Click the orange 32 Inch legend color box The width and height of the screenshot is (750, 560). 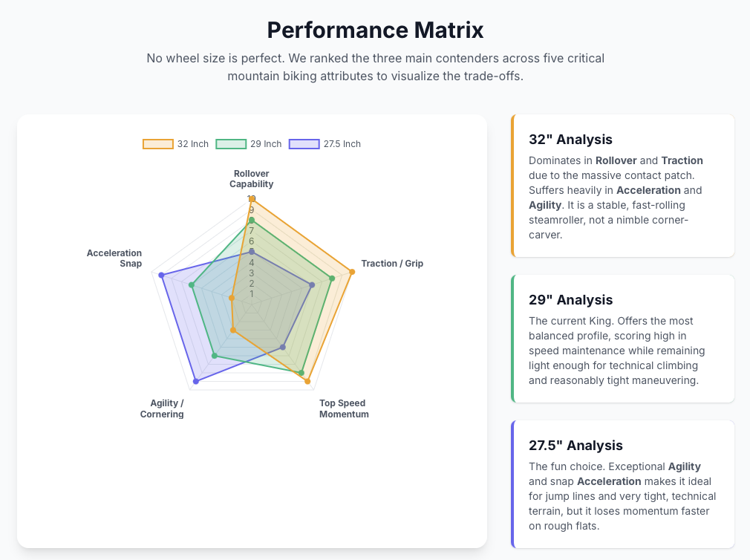click(x=157, y=144)
